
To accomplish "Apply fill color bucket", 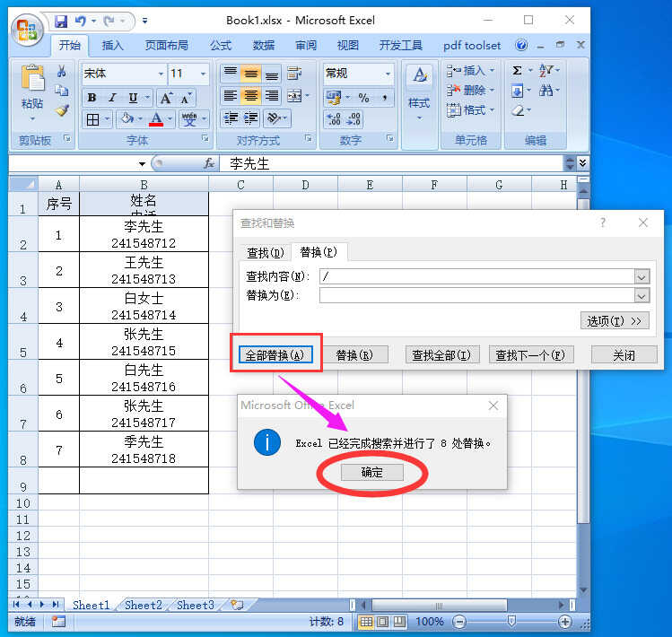I will (x=127, y=118).
